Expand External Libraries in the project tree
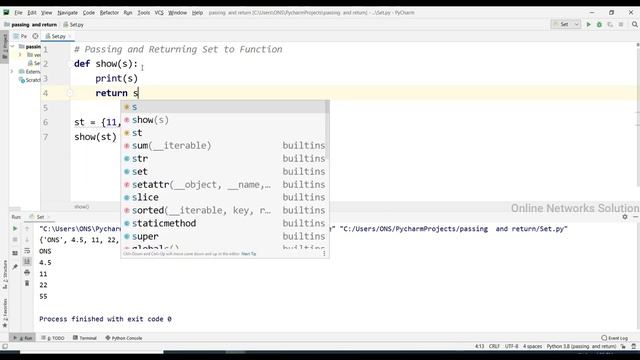This screenshot has width=640, height=360. [x=13, y=71]
